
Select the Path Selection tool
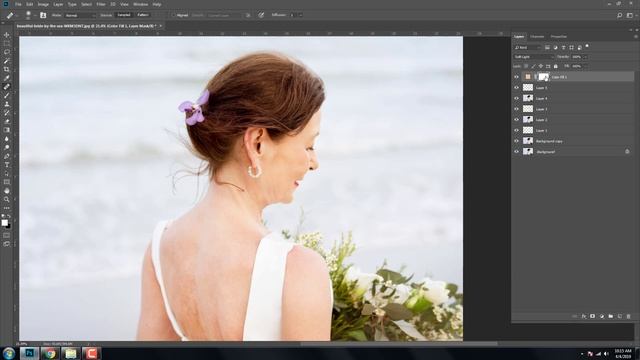pyautogui.click(x=7, y=173)
